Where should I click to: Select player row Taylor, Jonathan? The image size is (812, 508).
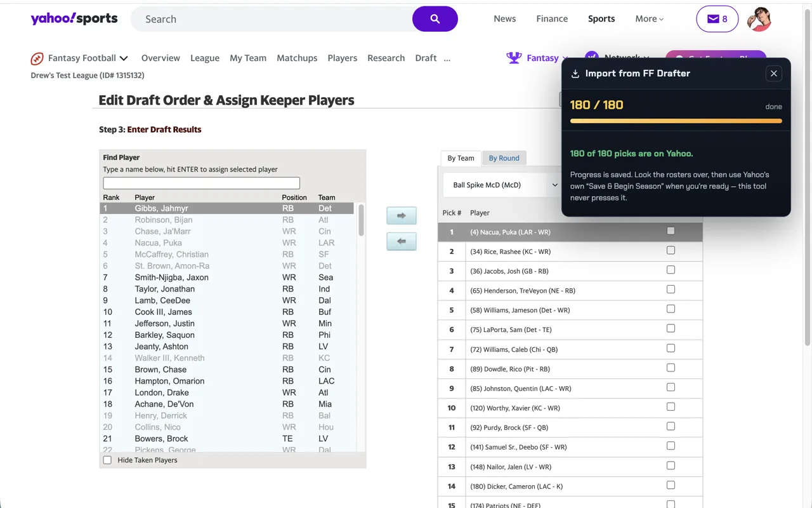pos(227,289)
